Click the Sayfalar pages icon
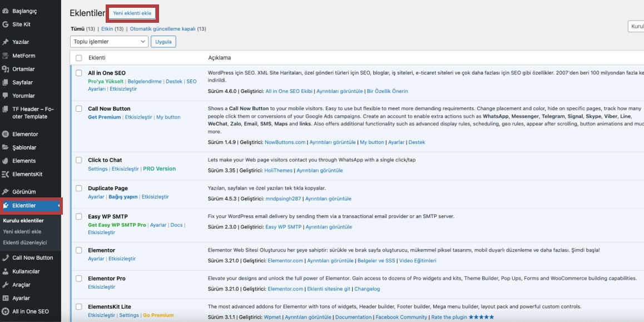The image size is (644, 322). click(6, 82)
